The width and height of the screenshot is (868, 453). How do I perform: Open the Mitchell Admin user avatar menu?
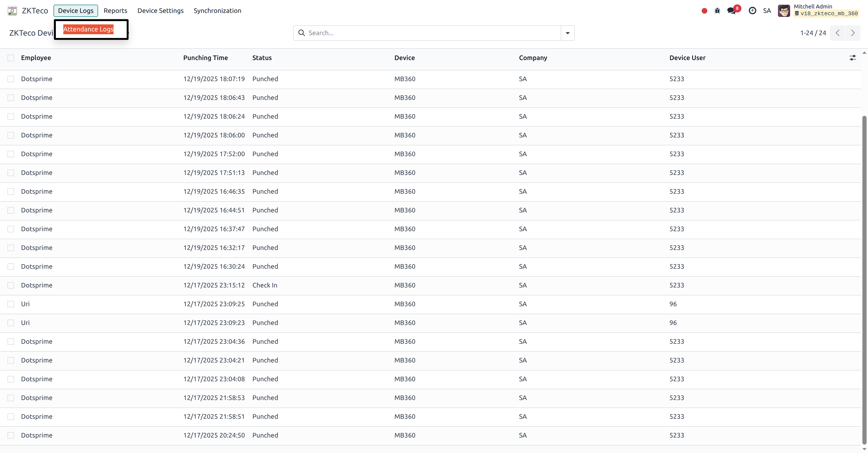(x=784, y=11)
